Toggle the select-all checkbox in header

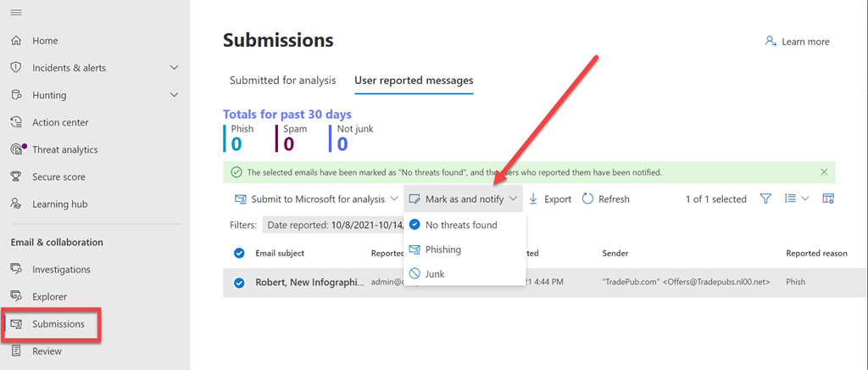[239, 253]
